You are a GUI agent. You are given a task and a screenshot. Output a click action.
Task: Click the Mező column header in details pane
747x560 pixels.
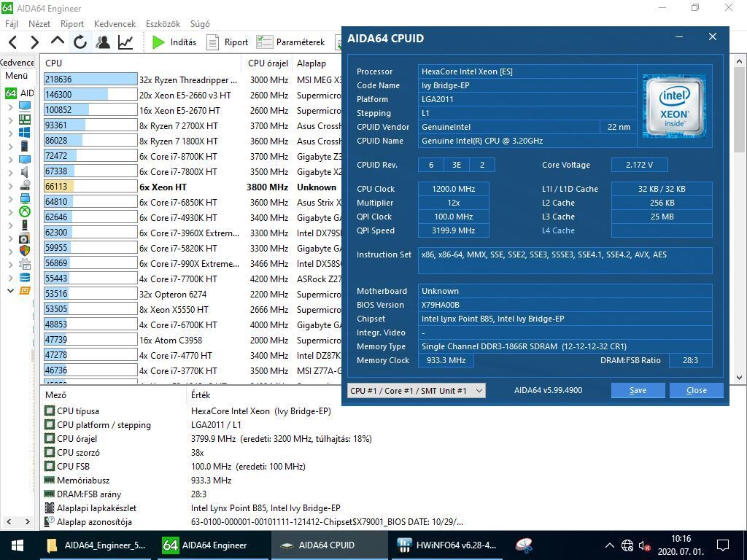[115, 394]
